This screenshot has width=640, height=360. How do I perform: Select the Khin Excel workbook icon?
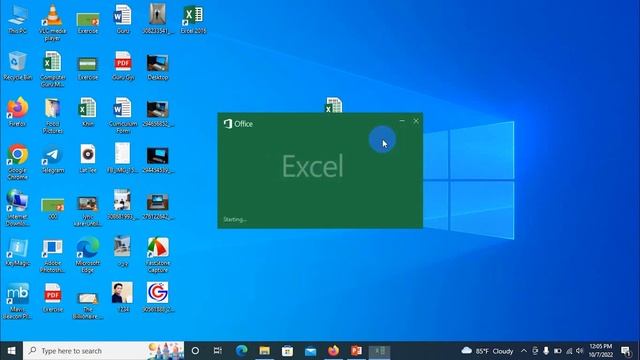point(88,112)
